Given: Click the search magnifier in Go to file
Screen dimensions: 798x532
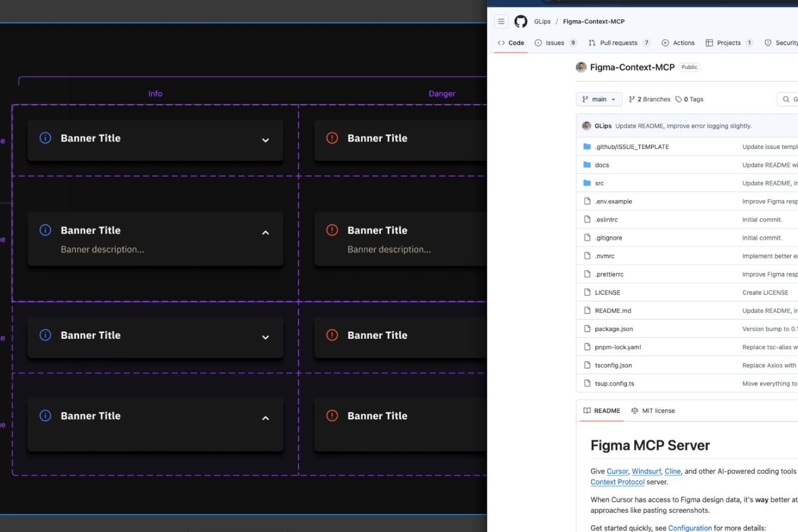Looking at the screenshot, I should click(x=786, y=99).
